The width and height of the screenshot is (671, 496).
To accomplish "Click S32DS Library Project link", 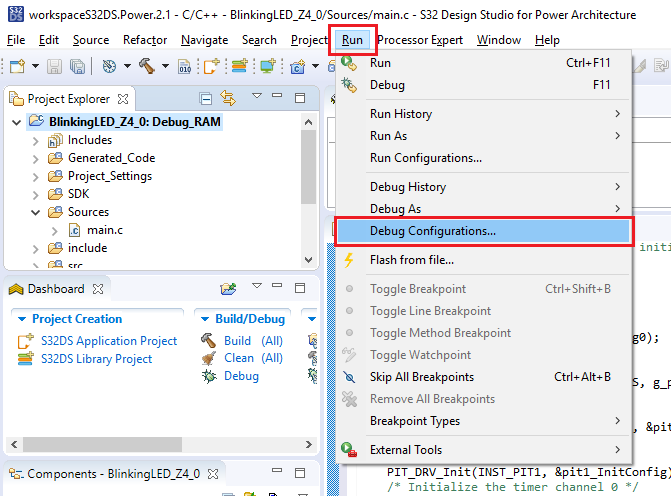I will (x=96, y=359).
